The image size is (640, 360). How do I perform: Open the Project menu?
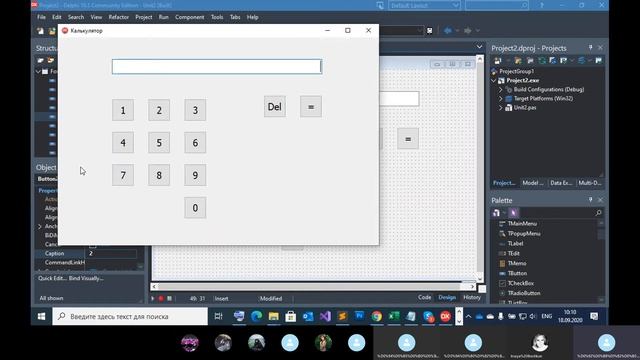144,17
